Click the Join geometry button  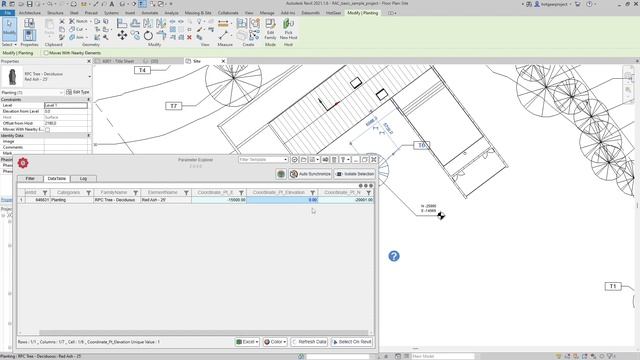pyautogui.click(x=77, y=37)
